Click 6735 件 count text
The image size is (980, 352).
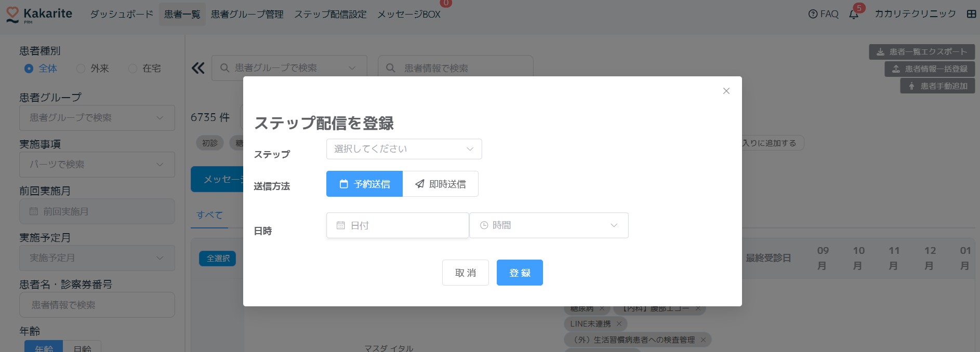(210, 117)
